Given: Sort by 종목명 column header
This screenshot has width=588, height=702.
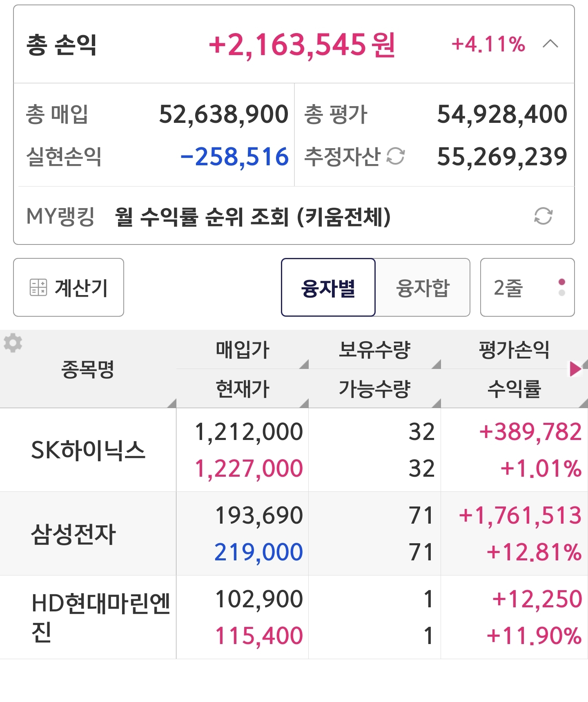Looking at the screenshot, I should tap(88, 369).
